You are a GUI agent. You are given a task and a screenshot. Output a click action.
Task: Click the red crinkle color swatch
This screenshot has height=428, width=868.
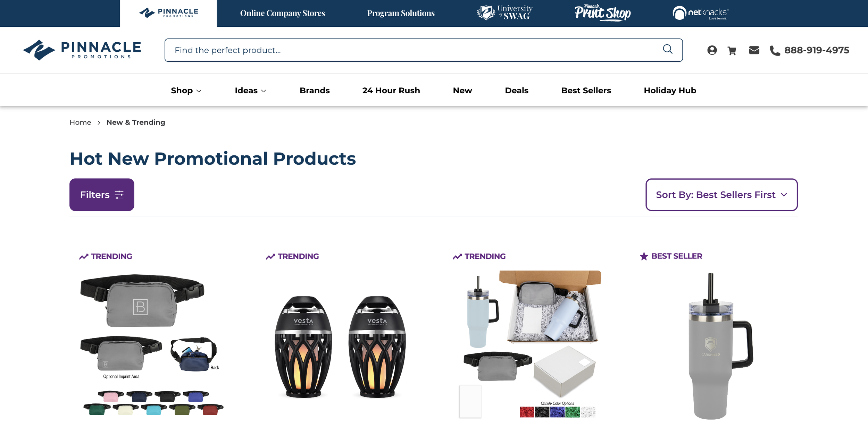point(527,412)
